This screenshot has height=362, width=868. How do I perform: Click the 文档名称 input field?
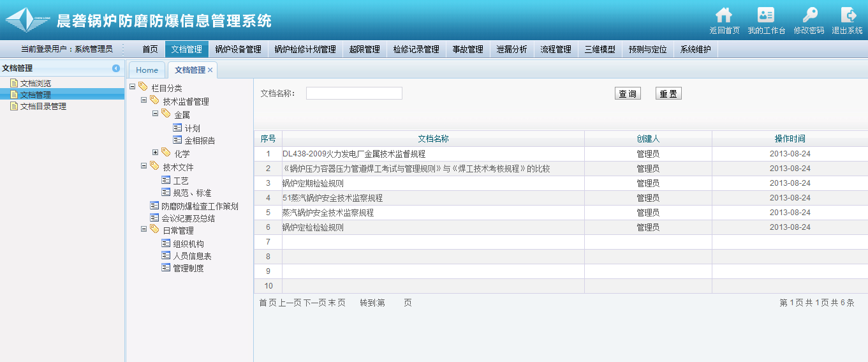click(354, 94)
